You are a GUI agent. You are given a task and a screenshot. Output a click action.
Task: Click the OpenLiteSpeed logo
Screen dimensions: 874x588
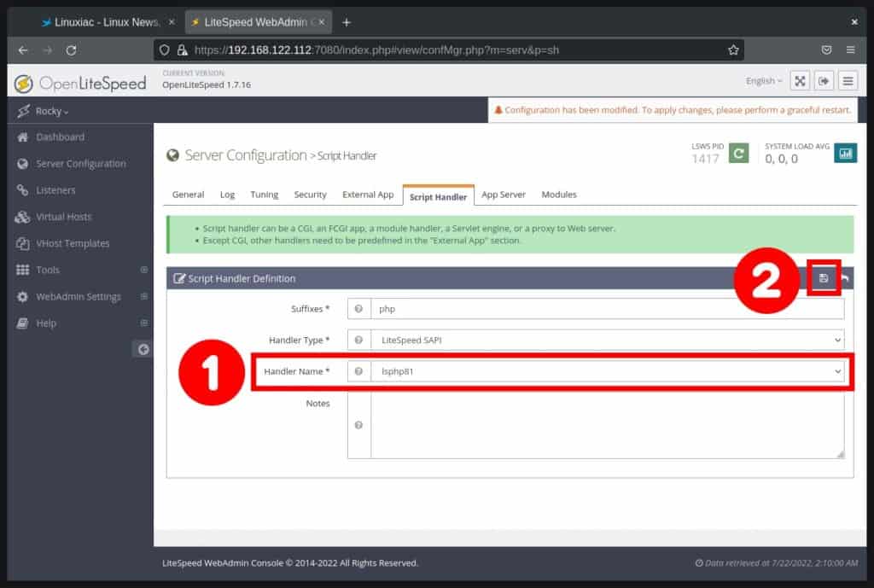80,84
